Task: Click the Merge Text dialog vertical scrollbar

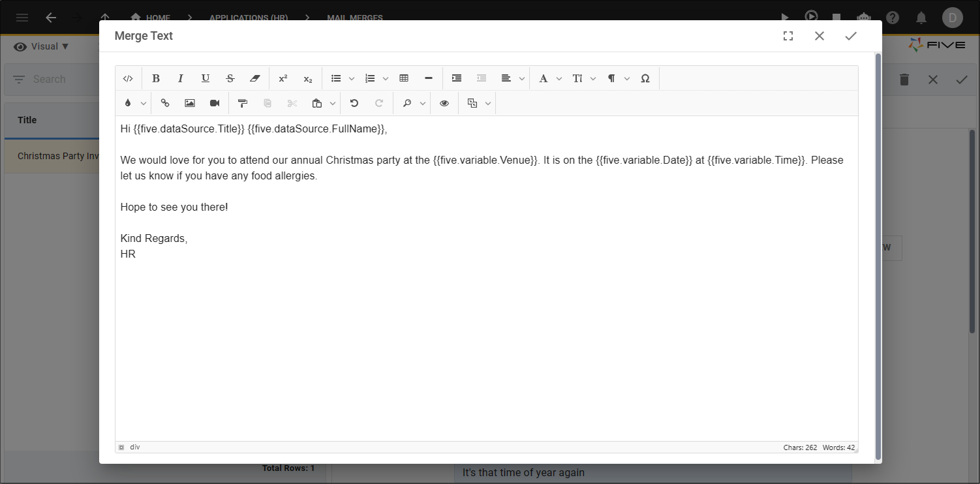Action: click(878, 256)
